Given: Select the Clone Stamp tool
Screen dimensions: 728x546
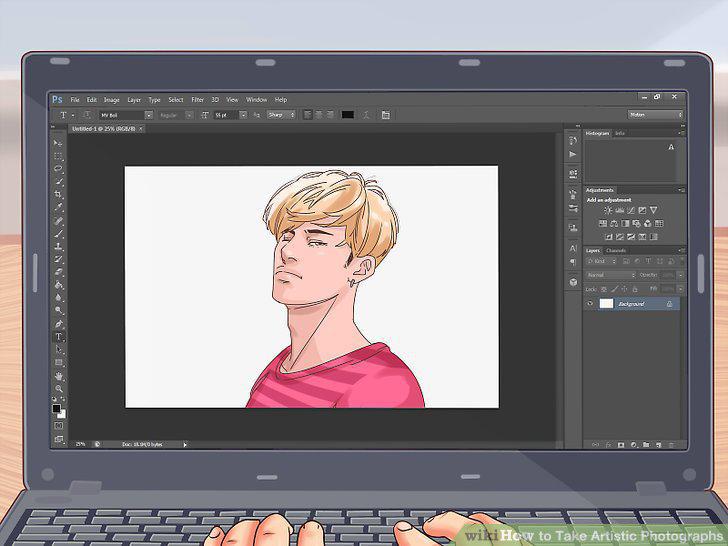Looking at the screenshot, I should click(58, 247).
